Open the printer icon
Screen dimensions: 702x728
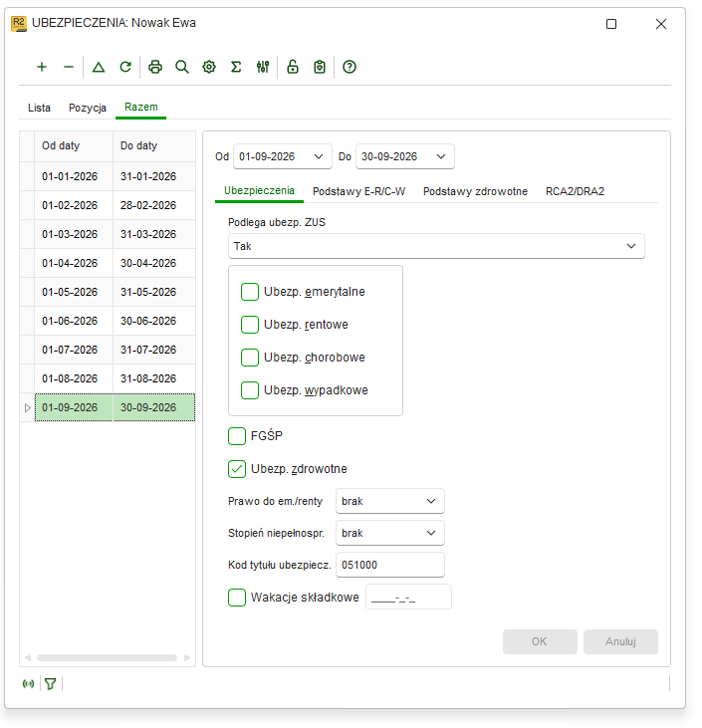tap(155, 67)
